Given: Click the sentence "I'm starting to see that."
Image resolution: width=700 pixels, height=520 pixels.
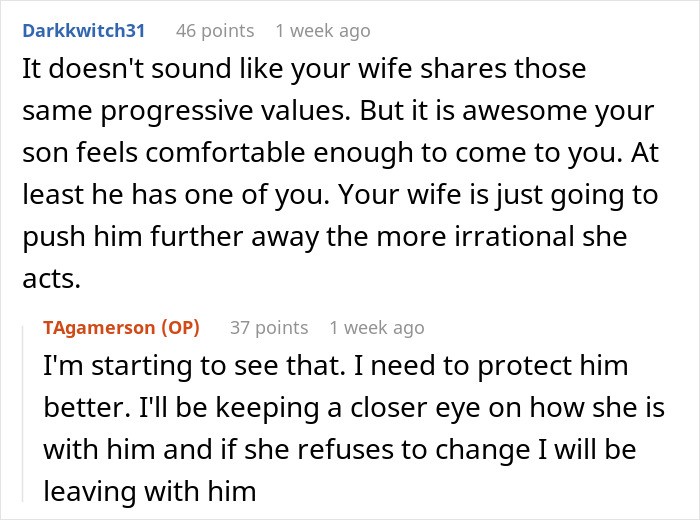Looking at the screenshot, I should (194, 366).
